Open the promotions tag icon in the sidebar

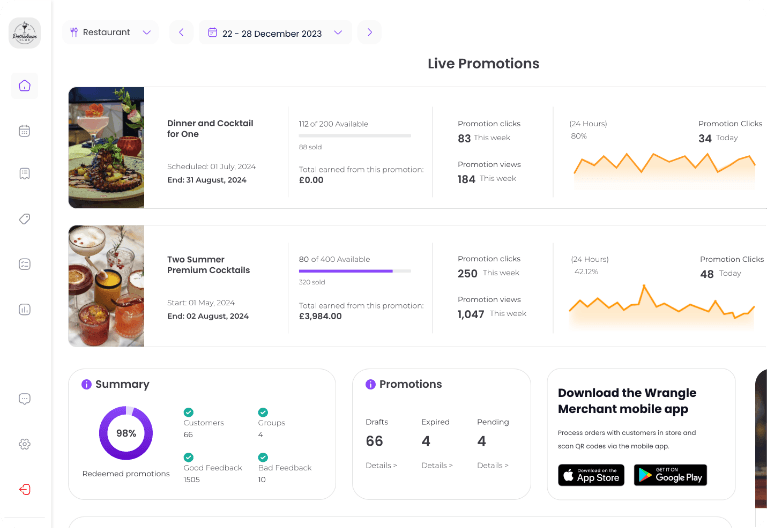25,219
